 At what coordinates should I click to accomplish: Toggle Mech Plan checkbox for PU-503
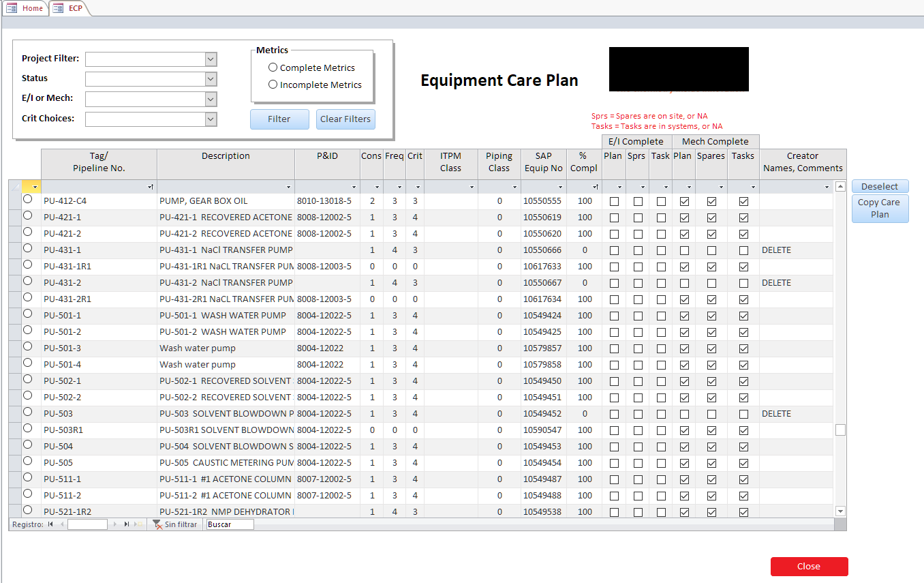[684, 414]
